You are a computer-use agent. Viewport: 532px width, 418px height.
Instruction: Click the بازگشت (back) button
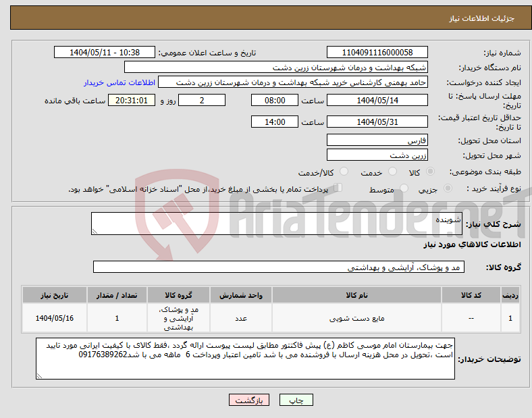pyautogui.click(x=249, y=400)
